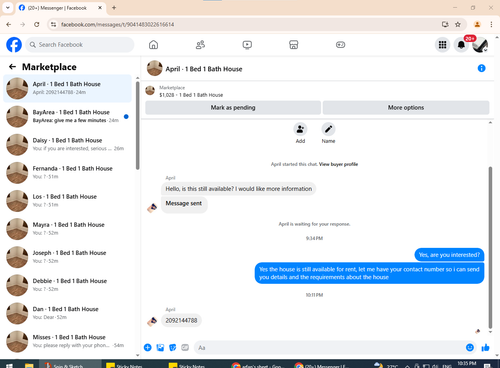Open the Marketplace storefront icon in top bar
Screen dimensions: 500x368
(x=294, y=45)
